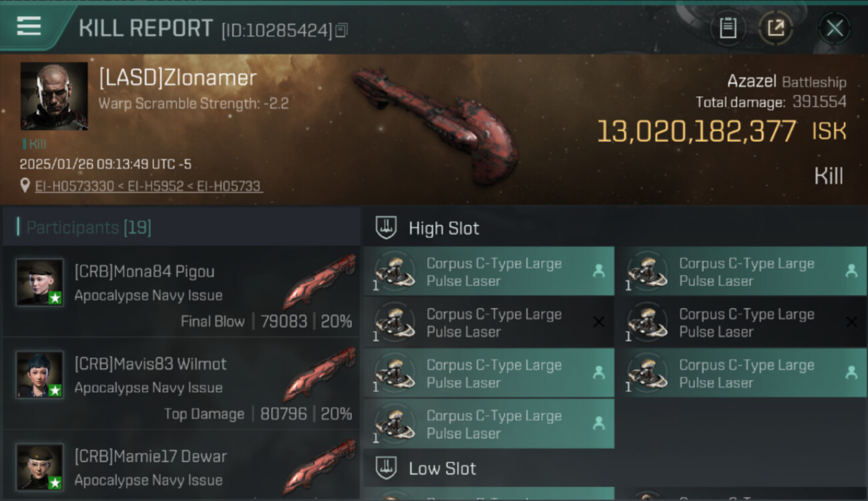Open Zlonamer's character portrait

pyautogui.click(x=54, y=96)
